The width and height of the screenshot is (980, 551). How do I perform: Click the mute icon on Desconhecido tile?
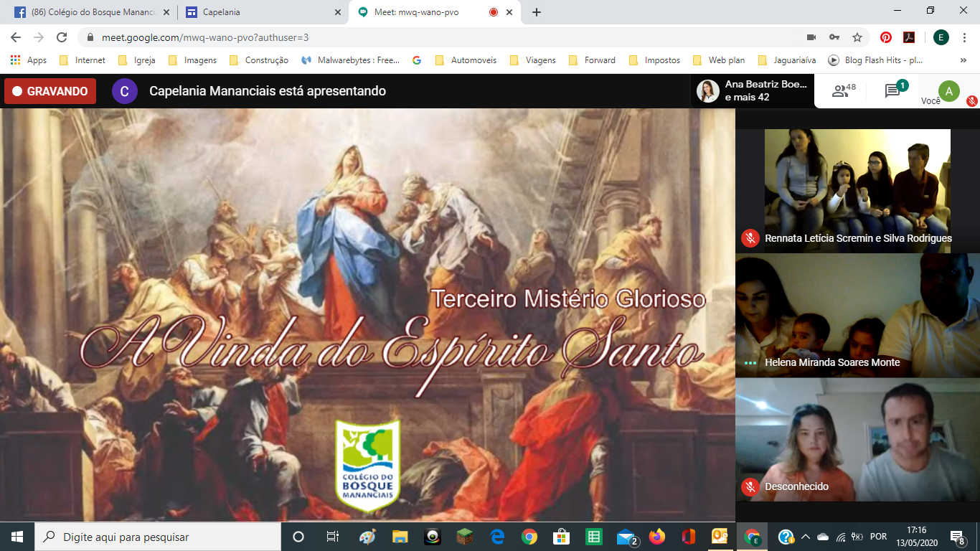(x=750, y=486)
